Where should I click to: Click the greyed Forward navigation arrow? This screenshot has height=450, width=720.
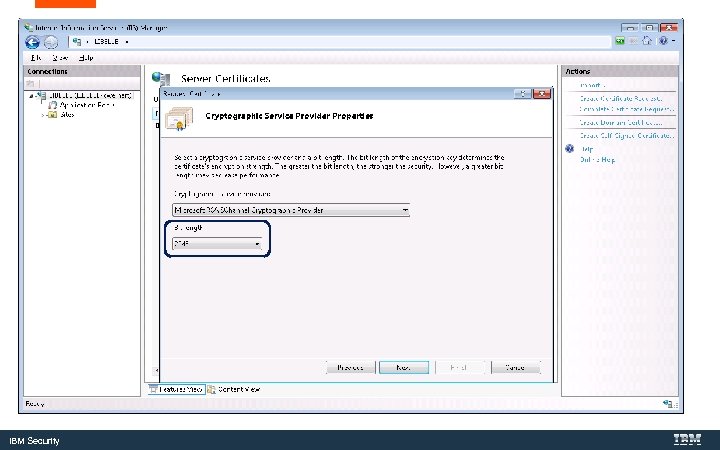51,42
